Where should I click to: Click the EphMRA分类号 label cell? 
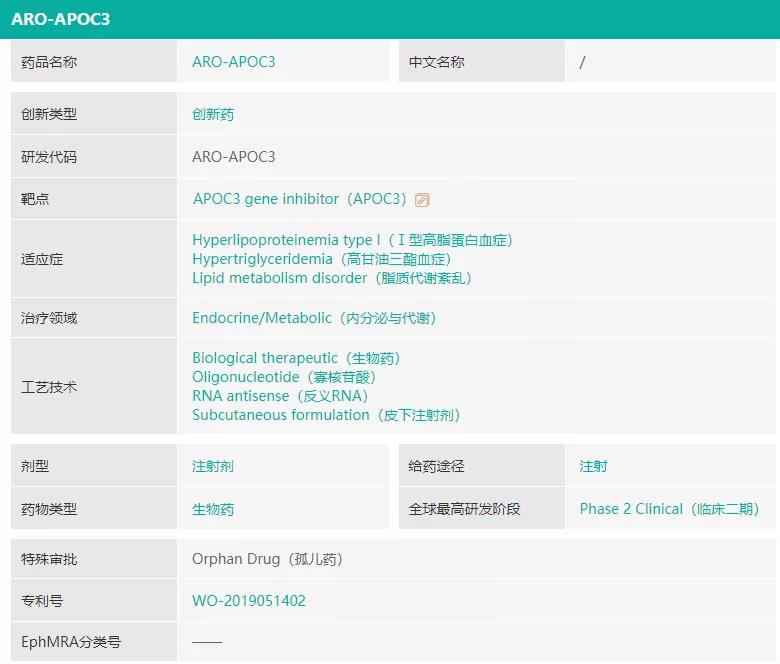(x=94, y=642)
